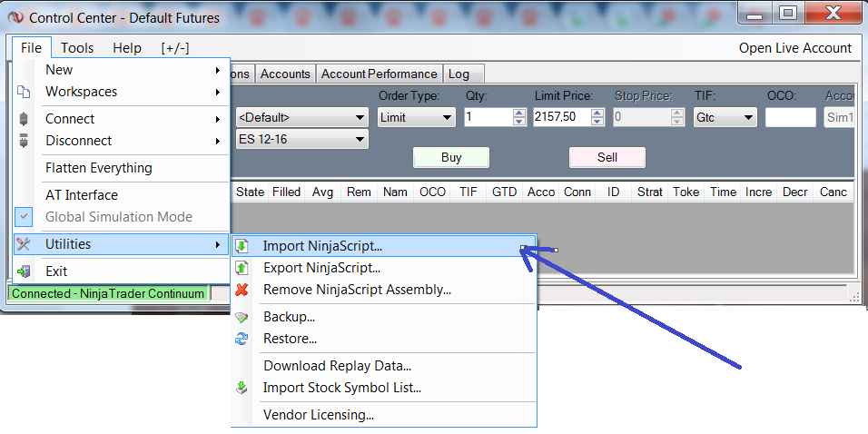
Task: Open the Tools menu
Action: [x=77, y=48]
